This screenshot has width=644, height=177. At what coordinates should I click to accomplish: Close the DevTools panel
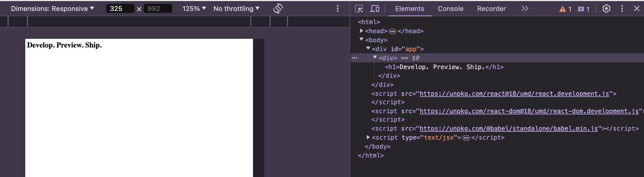636,9
